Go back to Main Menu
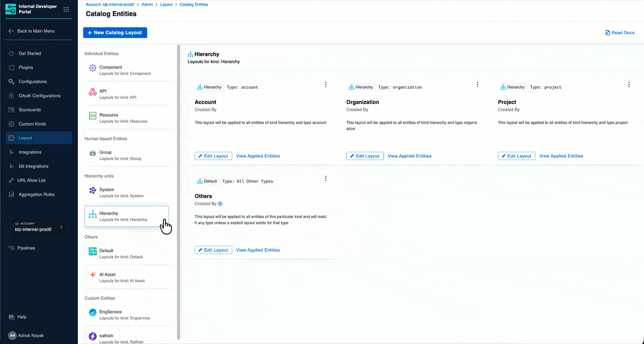The width and height of the screenshot is (644, 344). click(32, 31)
